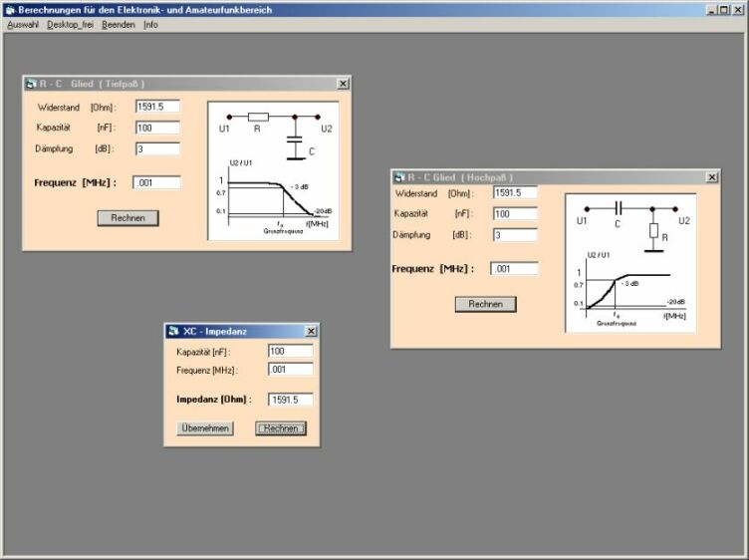This screenshot has height=560, width=749.
Task: Focus the Impedanz [Ohm] result field
Action: [291, 400]
